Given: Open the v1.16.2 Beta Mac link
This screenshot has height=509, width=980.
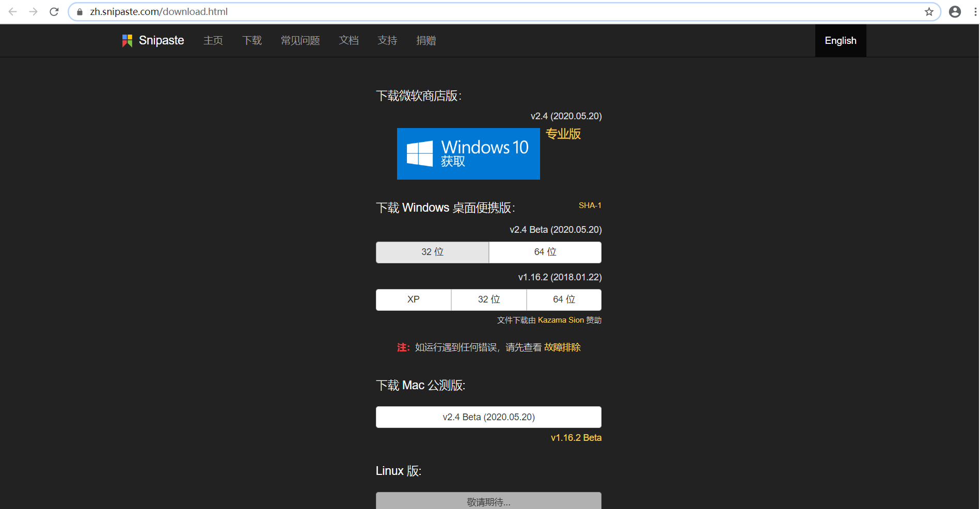Looking at the screenshot, I should pyautogui.click(x=576, y=438).
